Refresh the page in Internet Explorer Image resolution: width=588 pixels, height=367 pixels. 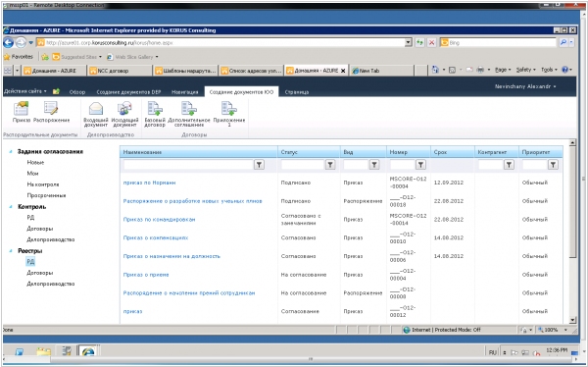point(419,43)
